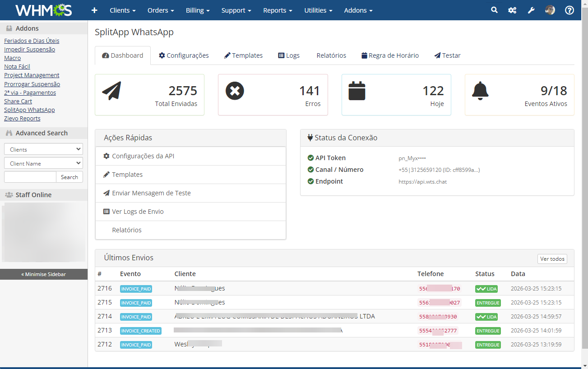Expand the Clients menu
Screen dimensions: 588x369
pos(123,10)
